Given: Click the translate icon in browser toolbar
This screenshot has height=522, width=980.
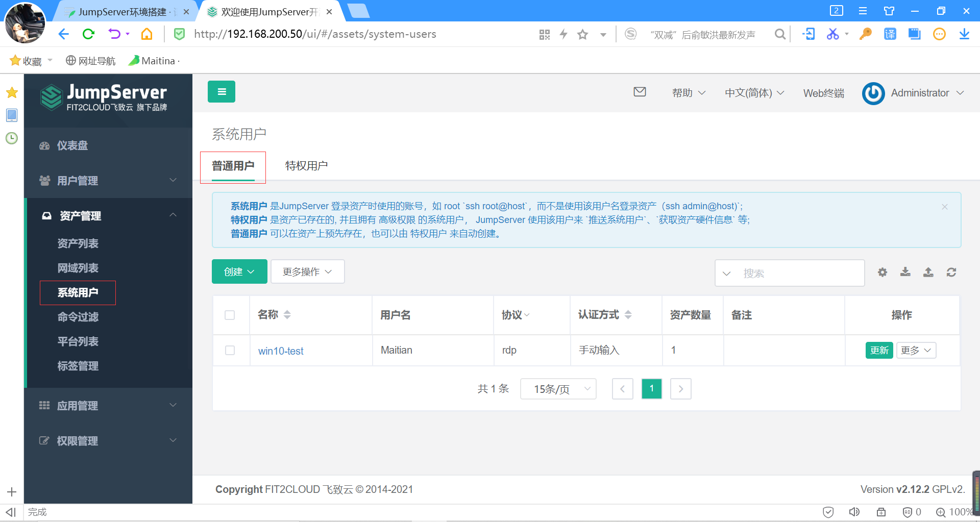Looking at the screenshot, I should coord(890,34).
